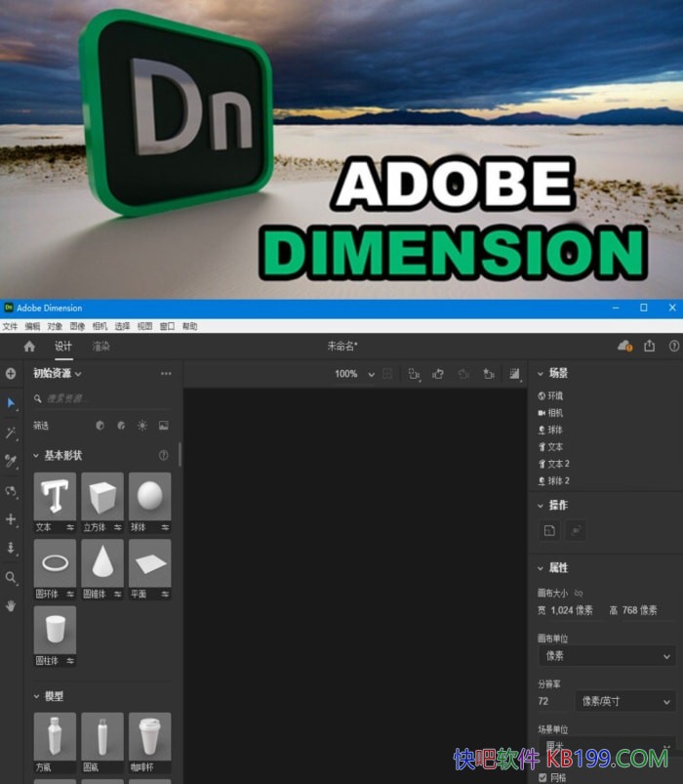Viewport: 683px width, 784px height.
Task: Select the Hand pan tool
Action: (x=11, y=605)
